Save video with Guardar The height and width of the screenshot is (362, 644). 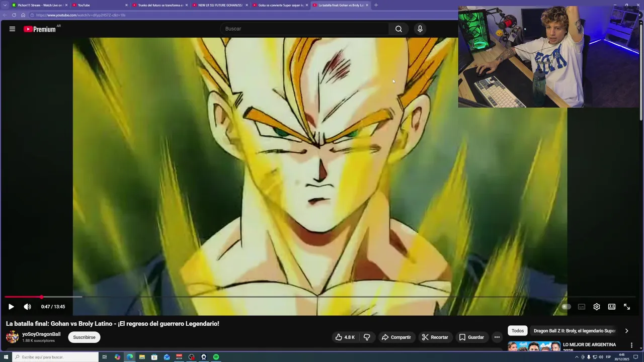click(471, 337)
